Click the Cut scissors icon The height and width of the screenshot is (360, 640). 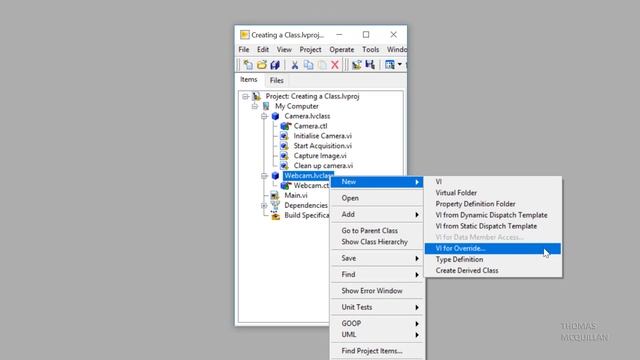click(x=294, y=64)
